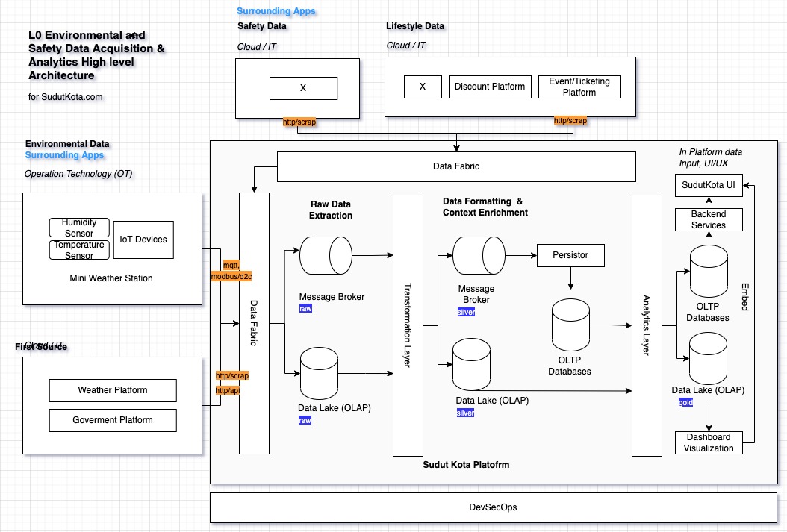Select the Raw Data Extraction heading
Image resolution: width=787 pixels, height=532 pixels.
[331, 210]
